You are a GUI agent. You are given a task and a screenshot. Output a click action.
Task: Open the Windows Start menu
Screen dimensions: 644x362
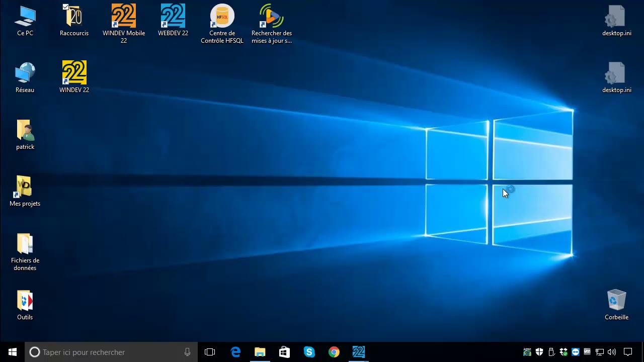click(13, 352)
